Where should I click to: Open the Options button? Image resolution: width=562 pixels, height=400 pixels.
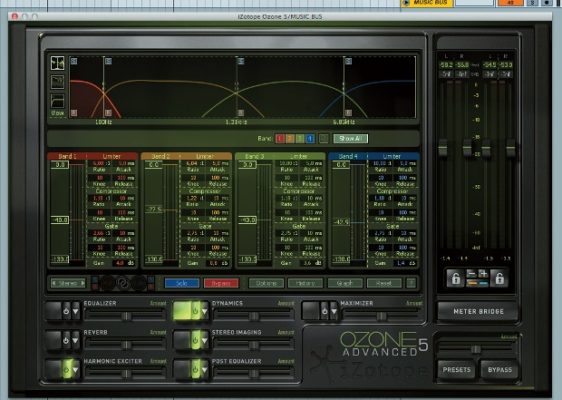click(x=266, y=283)
